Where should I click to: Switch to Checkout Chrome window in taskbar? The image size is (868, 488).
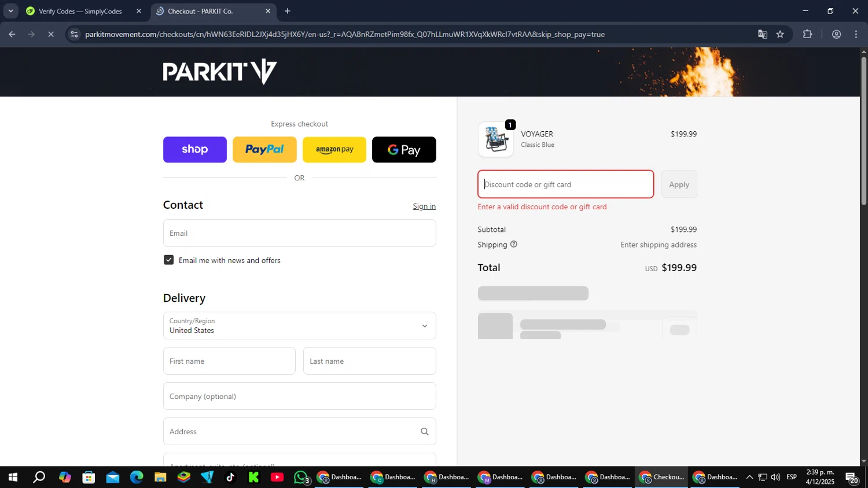coord(661,477)
